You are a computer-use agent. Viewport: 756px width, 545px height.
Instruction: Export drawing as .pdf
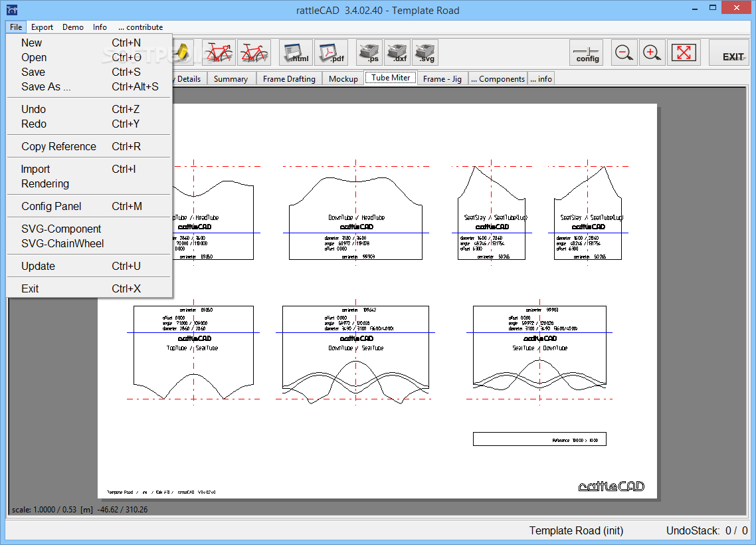tap(331, 53)
